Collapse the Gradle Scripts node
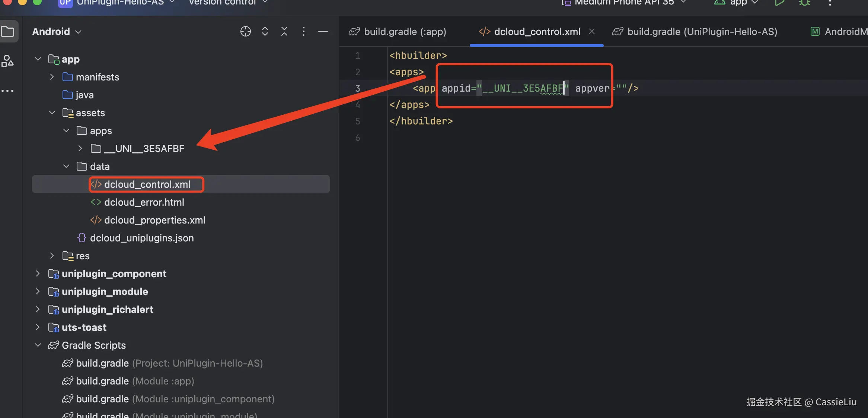 (38, 345)
